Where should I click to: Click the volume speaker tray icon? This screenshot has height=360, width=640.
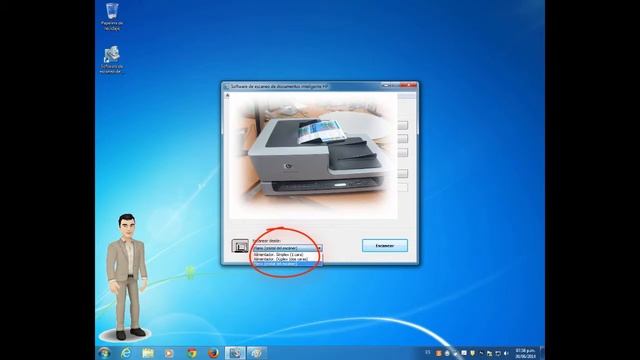(x=506, y=353)
